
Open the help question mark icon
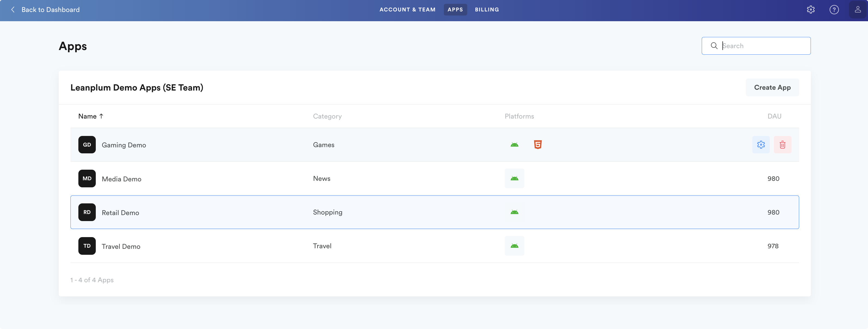834,10
